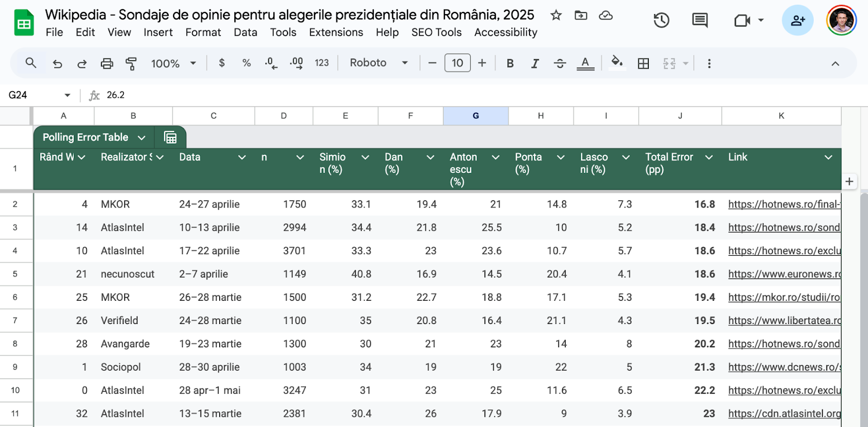Activate paint format tool
868x427 pixels.
(131, 63)
